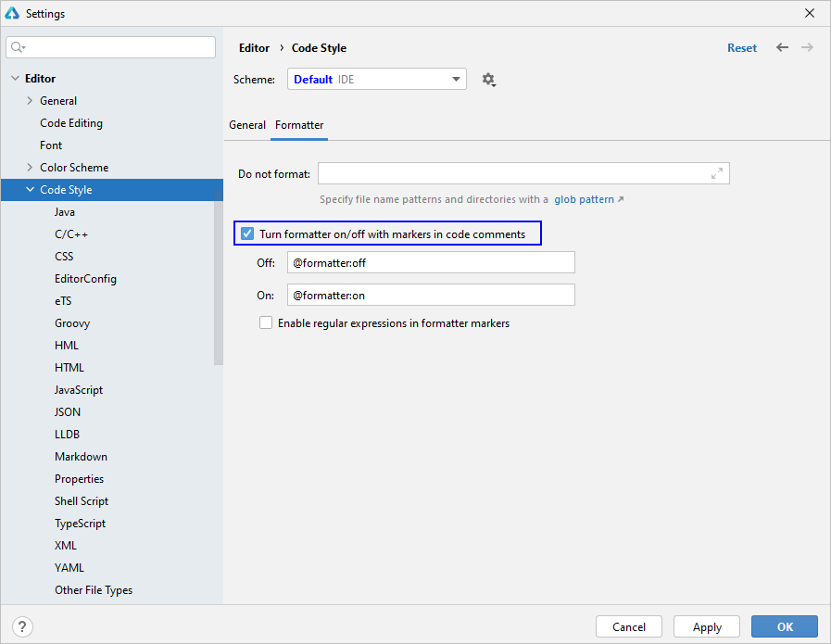This screenshot has height=644, width=831.
Task: Select YAML in the tree
Action: [x=69, y=568]
